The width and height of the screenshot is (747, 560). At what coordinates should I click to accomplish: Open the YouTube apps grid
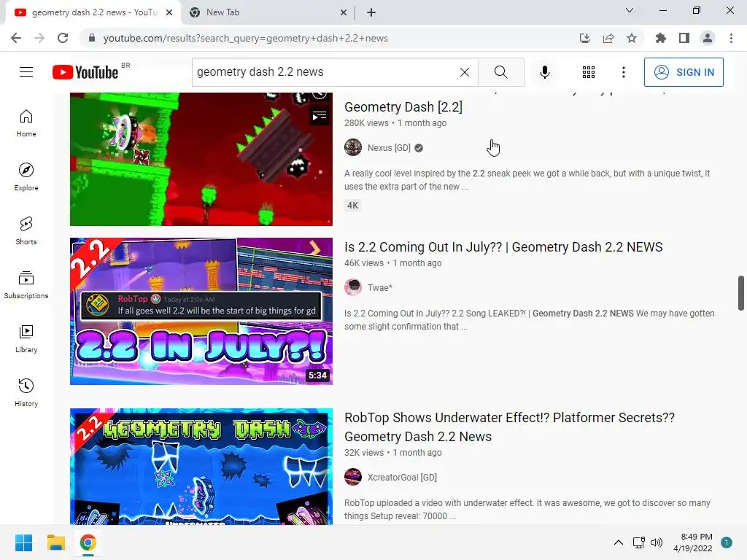(x=589, y=72)
